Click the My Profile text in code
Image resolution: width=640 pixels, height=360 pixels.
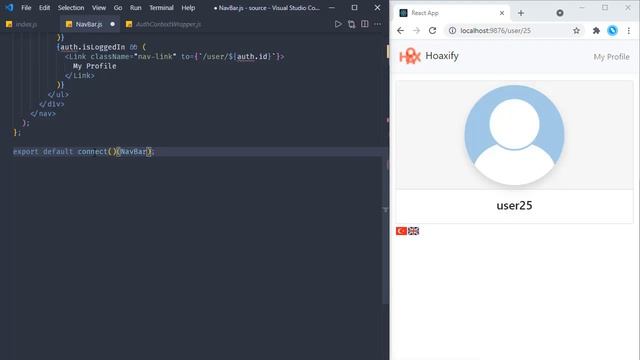(x=95, y=66)
